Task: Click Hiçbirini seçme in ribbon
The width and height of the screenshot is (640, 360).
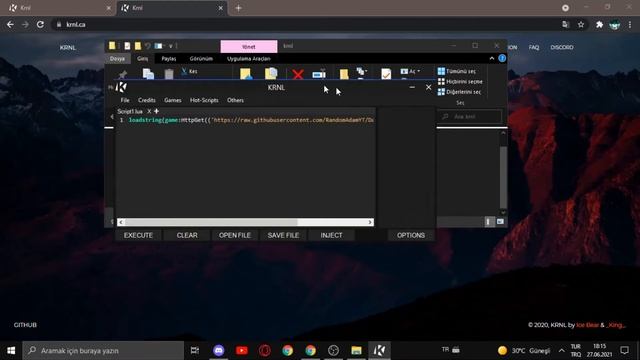Action: point(460,82)
